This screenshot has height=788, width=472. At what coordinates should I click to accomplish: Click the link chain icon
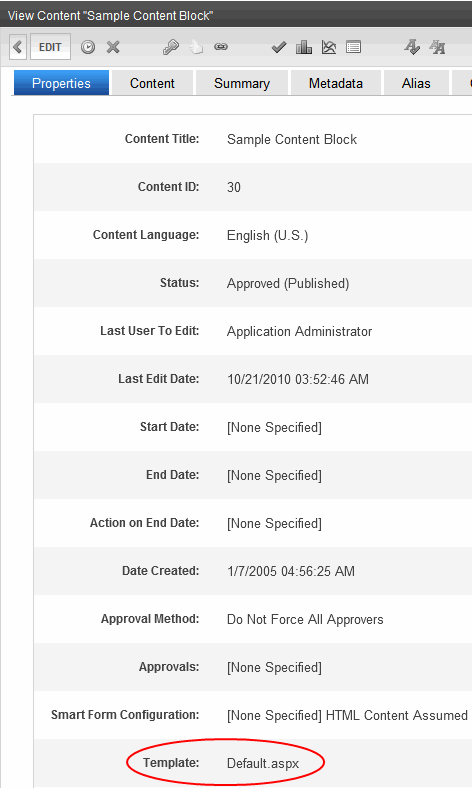coord(221,47)
